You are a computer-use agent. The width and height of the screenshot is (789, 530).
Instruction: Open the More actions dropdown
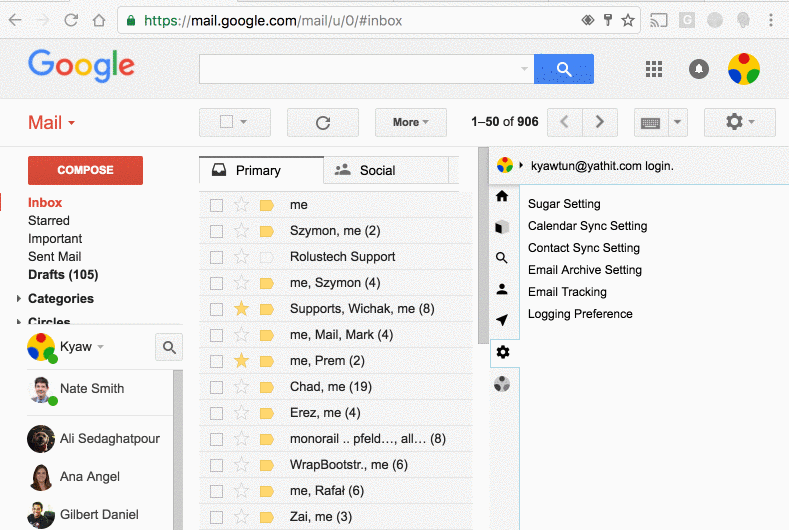point(411,122)
